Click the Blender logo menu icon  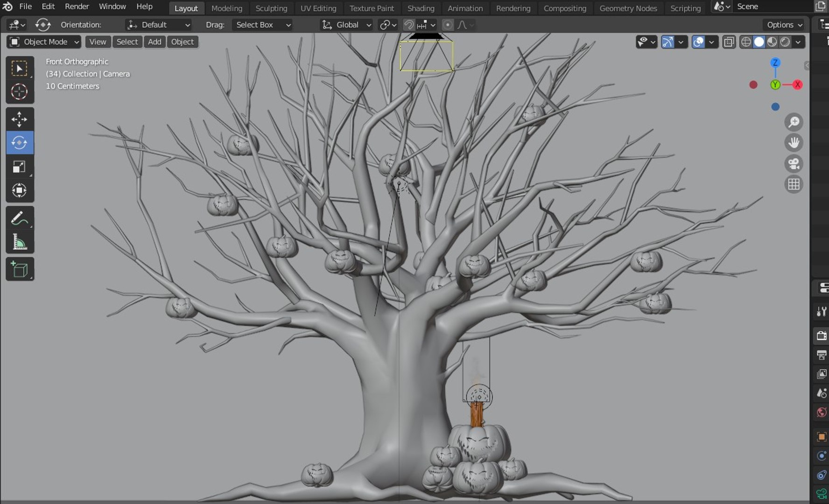coord(7,7)
